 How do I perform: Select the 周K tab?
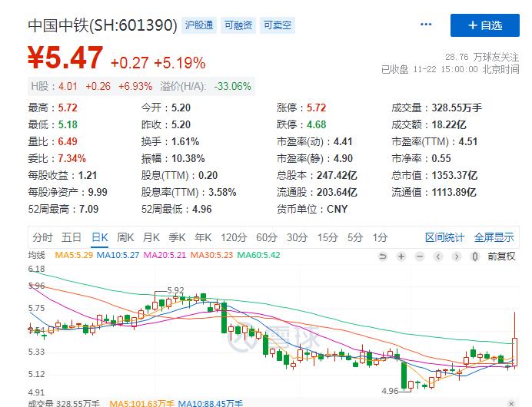click(125, 237)
